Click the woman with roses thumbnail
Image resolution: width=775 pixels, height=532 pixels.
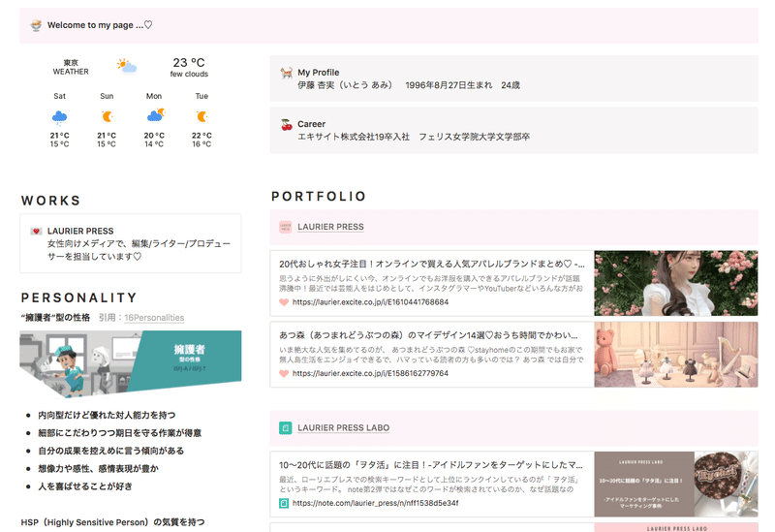tap(675, 283)
